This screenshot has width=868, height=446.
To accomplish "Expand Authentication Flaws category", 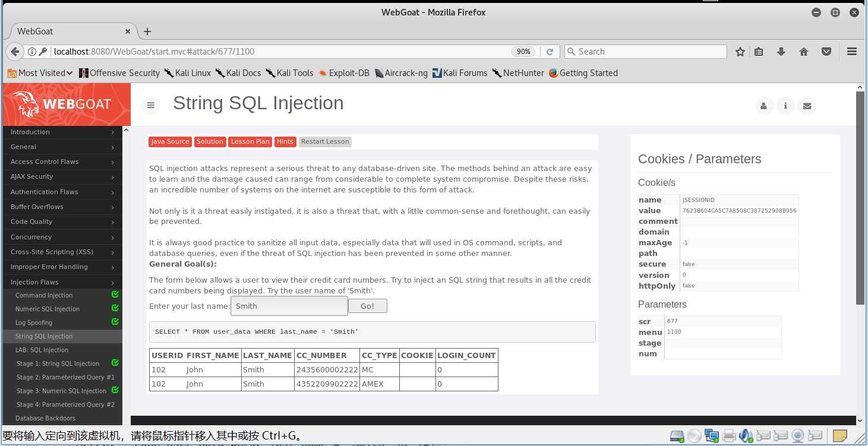I will tap(62, 192).
